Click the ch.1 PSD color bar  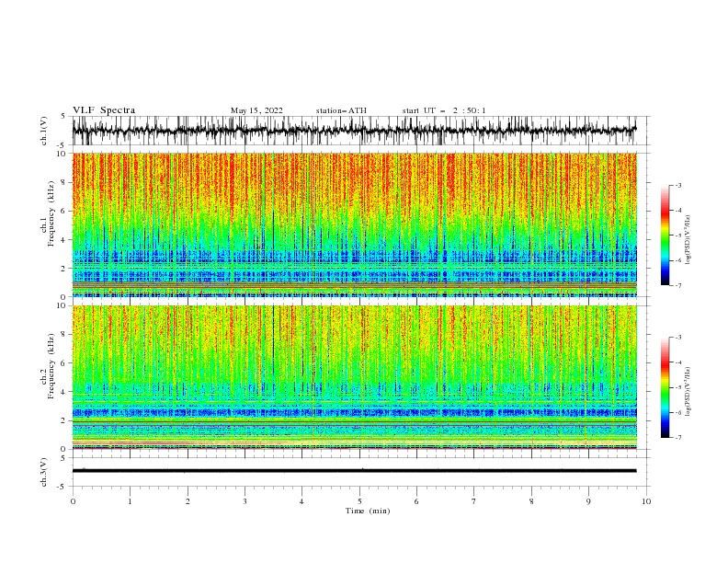point(665,236)
